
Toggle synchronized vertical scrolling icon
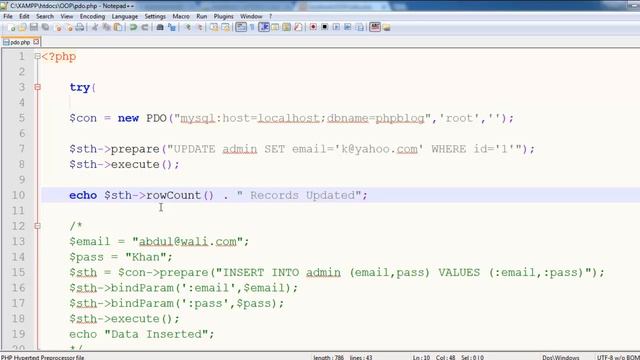click(x=214, y=27)
